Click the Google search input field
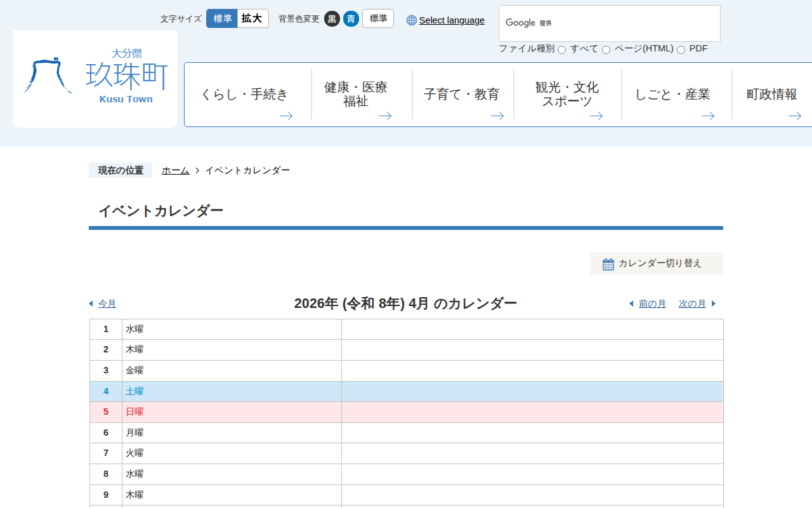812x508 pixels. pyautogui.click(x=628, y=23)
